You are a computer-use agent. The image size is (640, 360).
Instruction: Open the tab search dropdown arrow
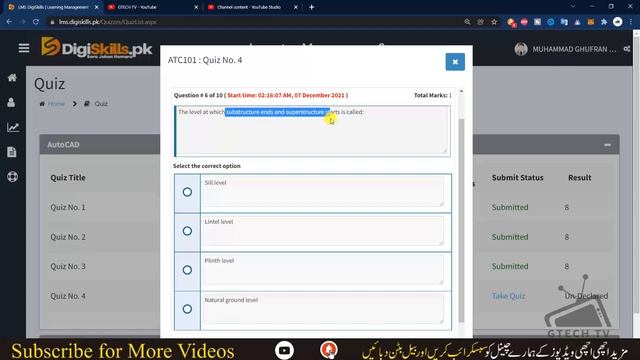[573, 7]
